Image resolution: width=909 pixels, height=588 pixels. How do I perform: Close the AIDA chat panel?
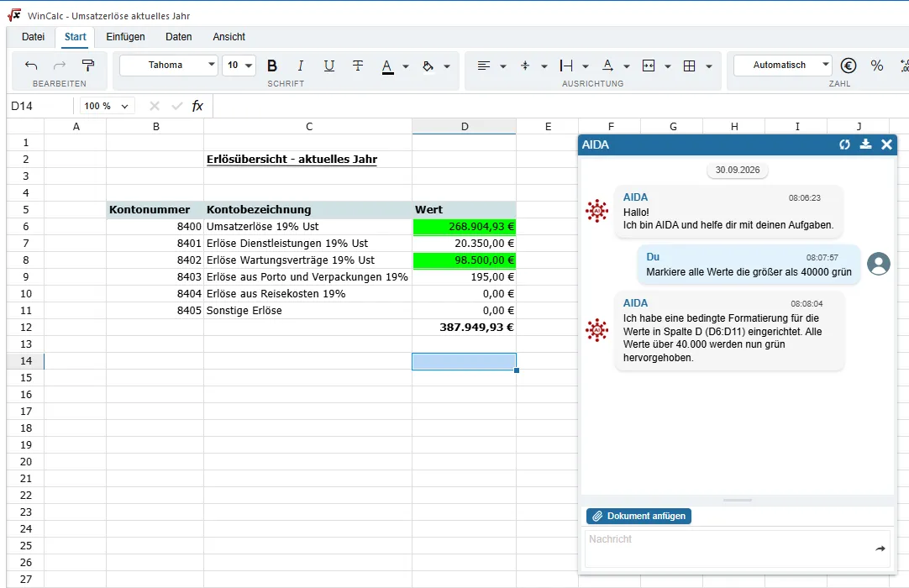(x=886, y=144)
